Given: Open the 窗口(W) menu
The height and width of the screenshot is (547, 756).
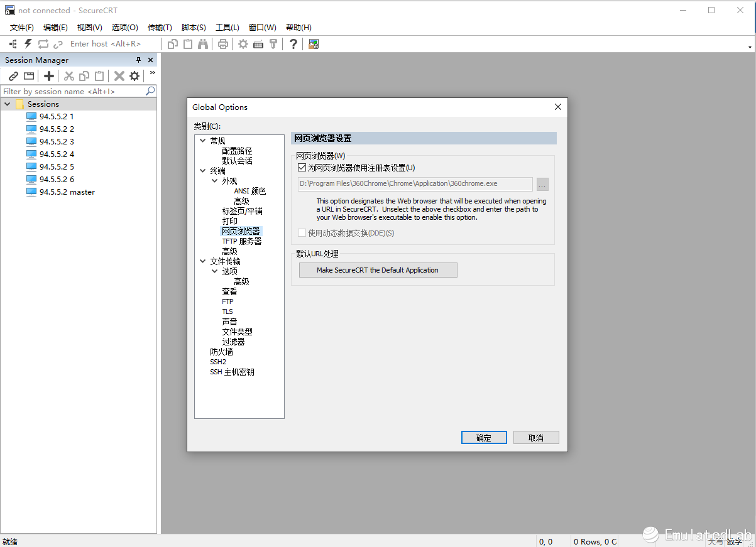Looking at the screenshot, I should (262, 27).
